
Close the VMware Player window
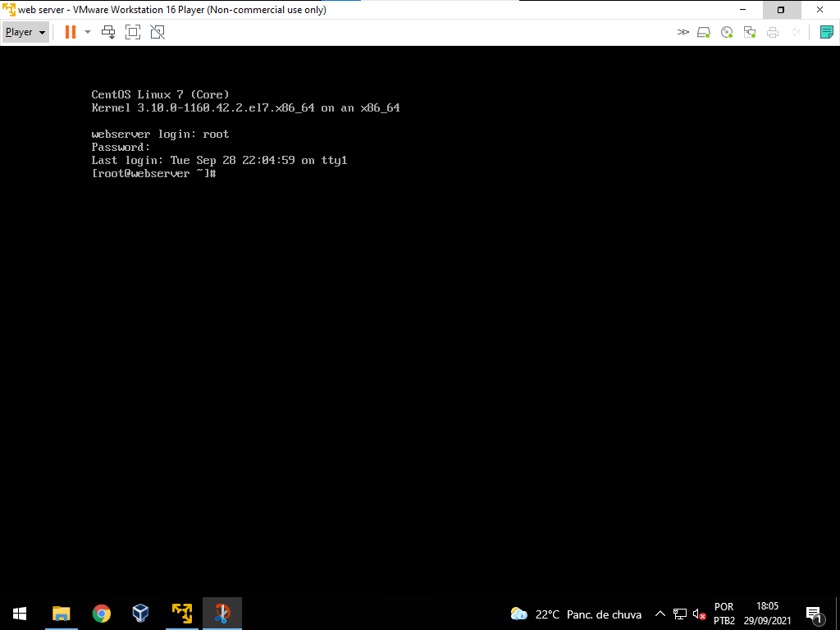point(819,10)
